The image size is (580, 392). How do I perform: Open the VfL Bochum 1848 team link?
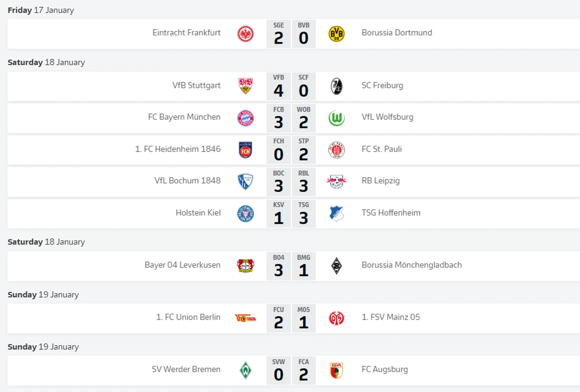tap(187, 181)
